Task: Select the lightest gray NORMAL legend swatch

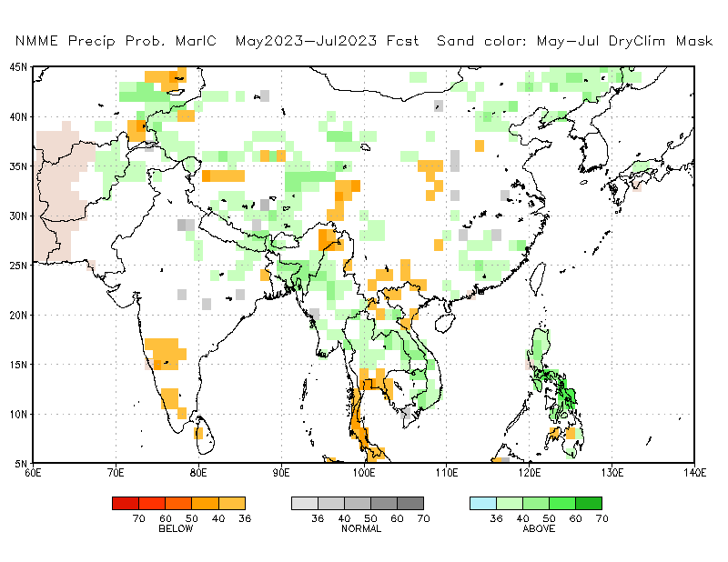Action: tap(305, 503)
